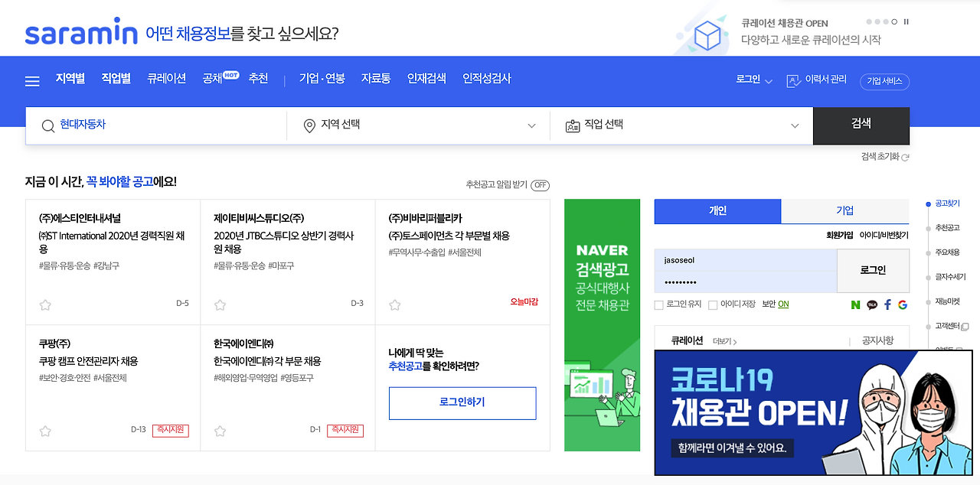Open the 공지사항 tab
Screen dimensions: 980x485
point(877,341)
